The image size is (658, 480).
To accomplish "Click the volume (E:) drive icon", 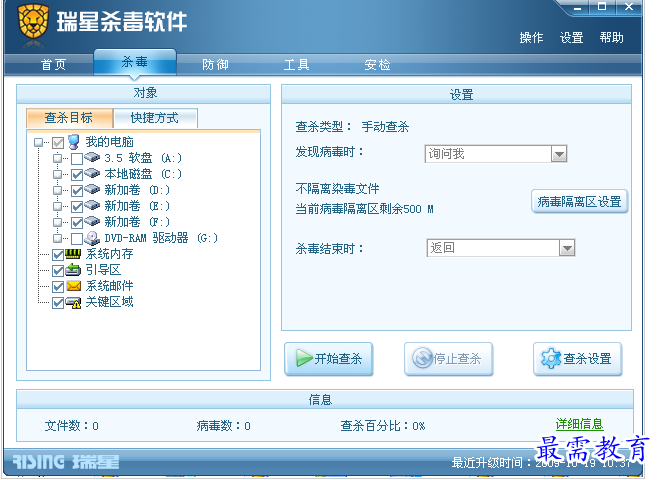I will click(x=92, y=205).
